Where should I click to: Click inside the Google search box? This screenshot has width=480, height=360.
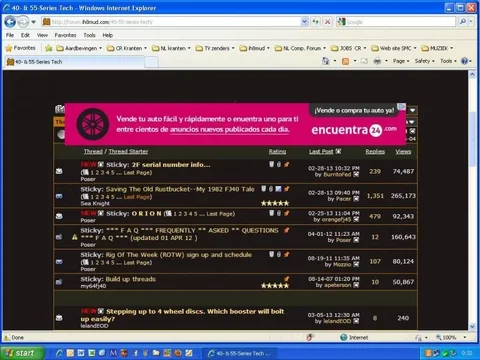[x=397, y=22]
